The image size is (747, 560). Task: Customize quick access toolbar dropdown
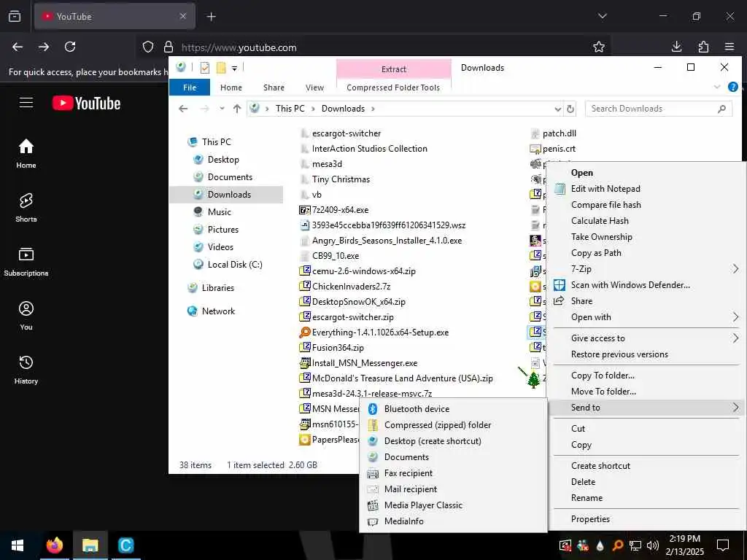[x=234, y=69]
